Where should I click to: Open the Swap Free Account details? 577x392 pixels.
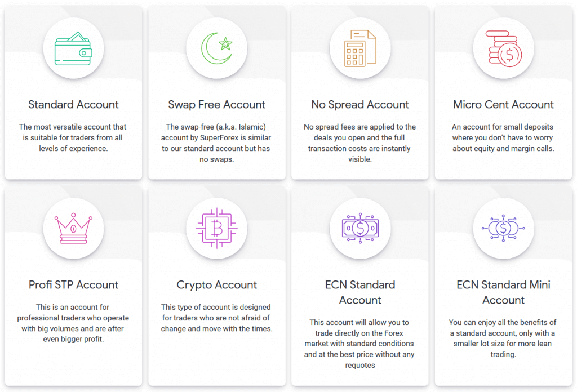(216, 105)
